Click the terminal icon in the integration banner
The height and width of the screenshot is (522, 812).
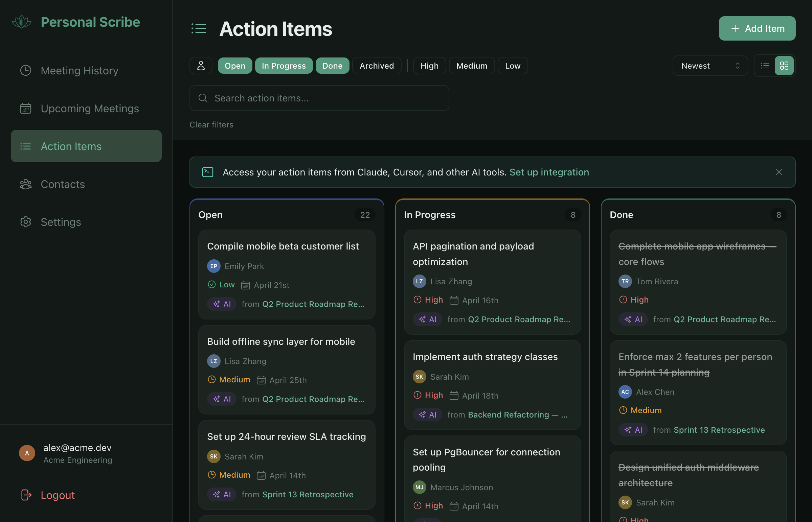[x=208, y=172]
